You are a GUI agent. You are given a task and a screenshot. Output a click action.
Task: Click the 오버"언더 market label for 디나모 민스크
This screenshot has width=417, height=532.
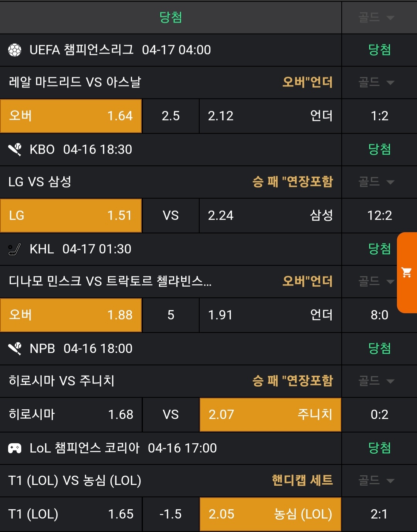pyautogui.click(x=307, y=281)
